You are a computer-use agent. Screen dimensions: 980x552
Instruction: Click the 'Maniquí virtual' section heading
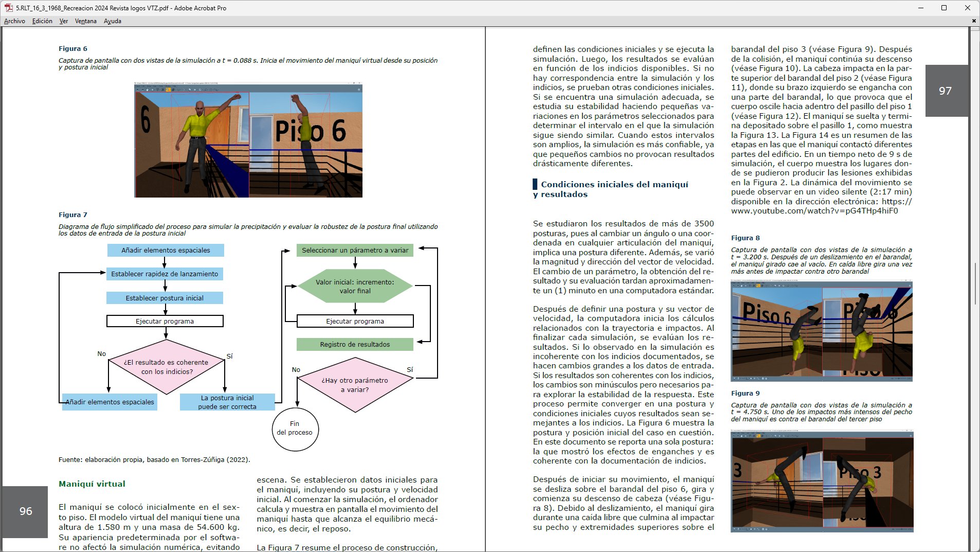[92, 484]
